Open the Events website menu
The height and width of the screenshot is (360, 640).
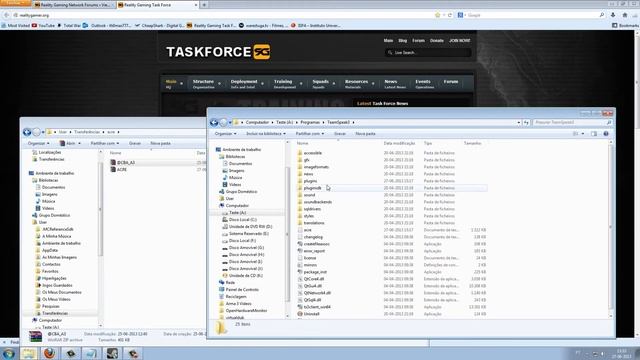(424, 84)
